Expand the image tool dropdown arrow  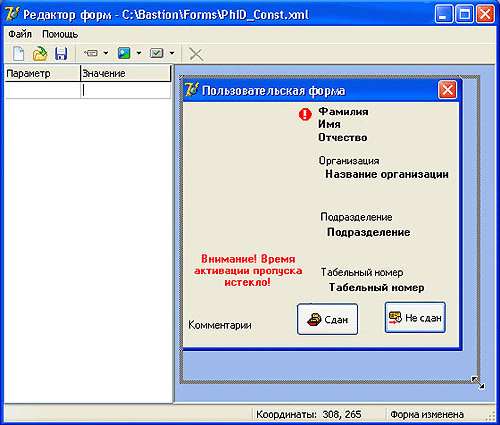click(139, 53)
